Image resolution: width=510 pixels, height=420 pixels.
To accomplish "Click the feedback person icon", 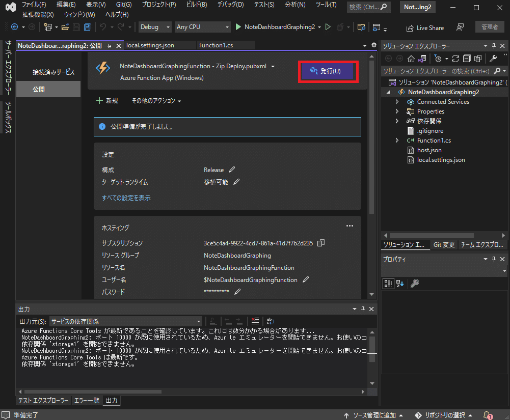I will [460, 27].
